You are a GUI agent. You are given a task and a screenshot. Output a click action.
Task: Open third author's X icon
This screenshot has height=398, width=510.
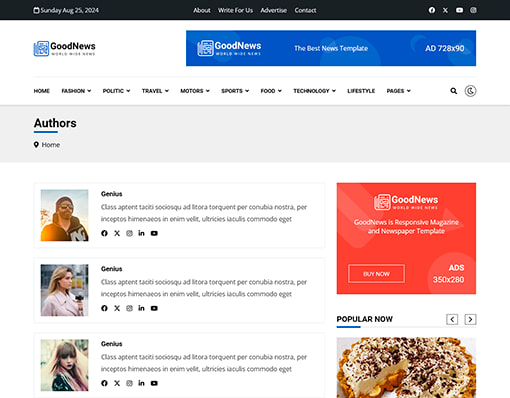[x=117, y=383]
